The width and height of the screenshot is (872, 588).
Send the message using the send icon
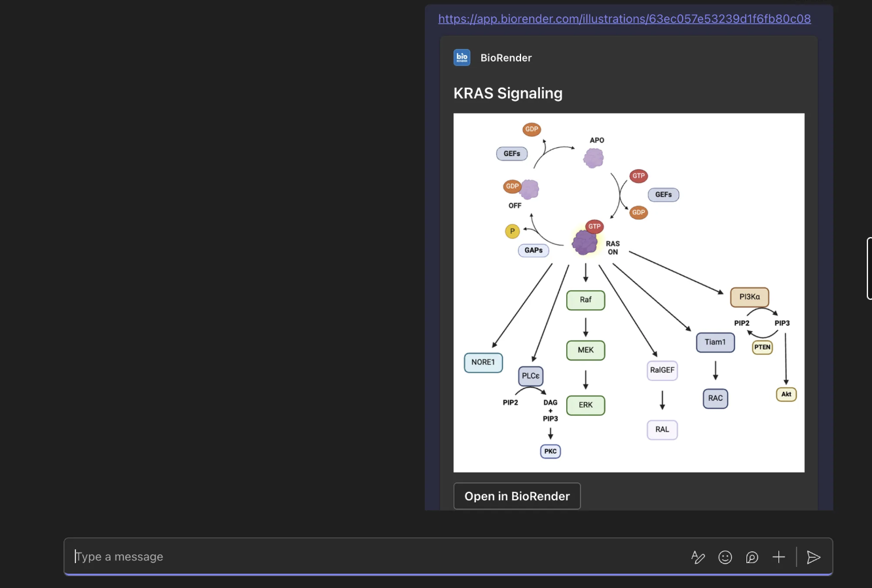coord(813,557)
